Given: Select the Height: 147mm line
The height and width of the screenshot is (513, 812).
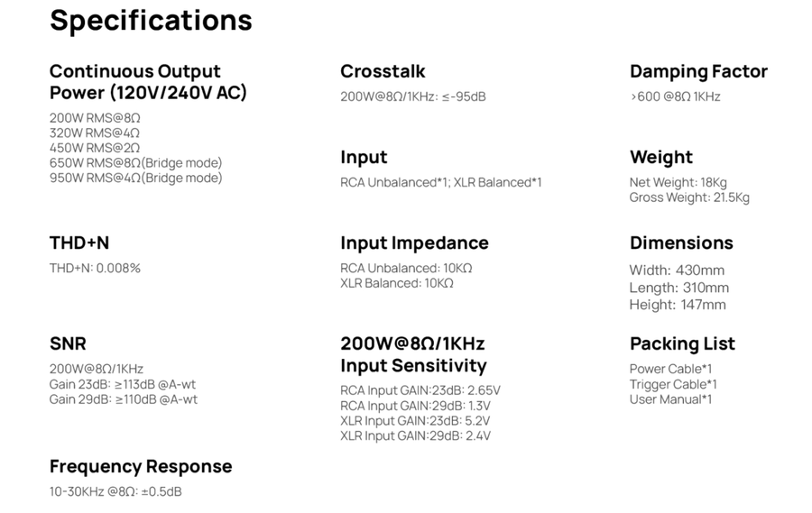Looking at the screenshot, I should click(x=677, y=305).
